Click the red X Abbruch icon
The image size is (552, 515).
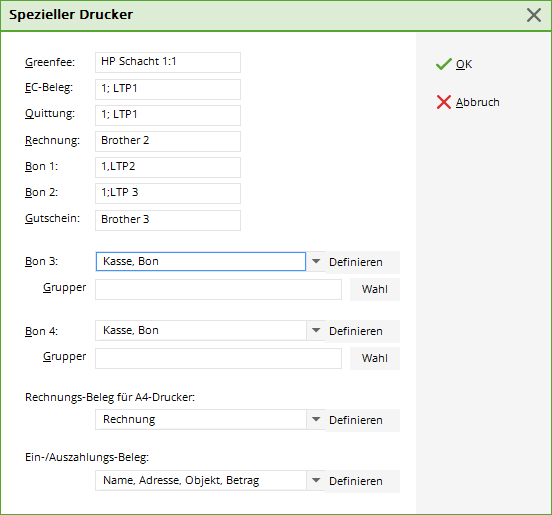point(444,102)
